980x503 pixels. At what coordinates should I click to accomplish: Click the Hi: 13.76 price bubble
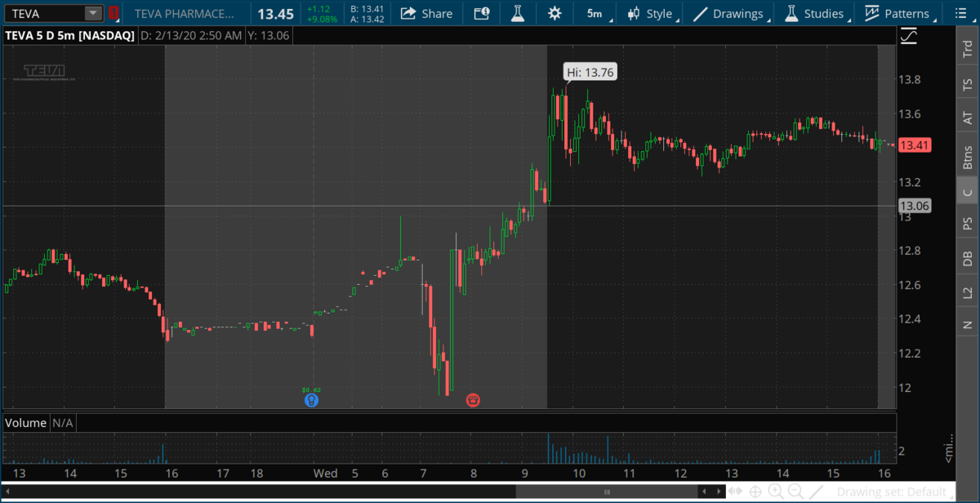click(590, 73)
